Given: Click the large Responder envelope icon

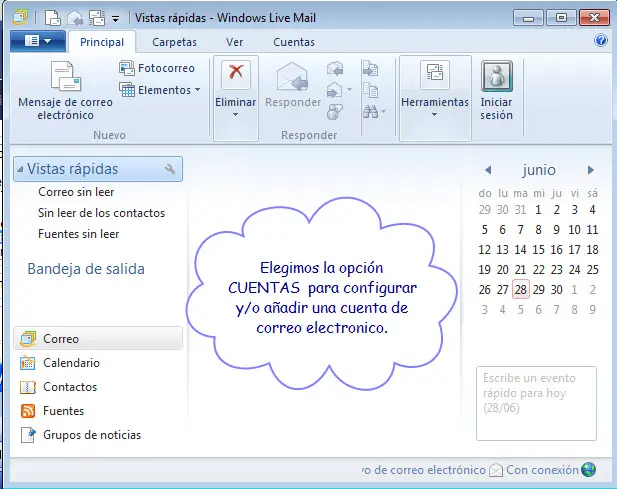Looking at the screenshot, I should coord(292,77).
